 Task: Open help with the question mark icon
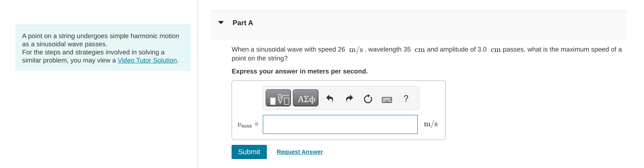[x=406, y=99]
